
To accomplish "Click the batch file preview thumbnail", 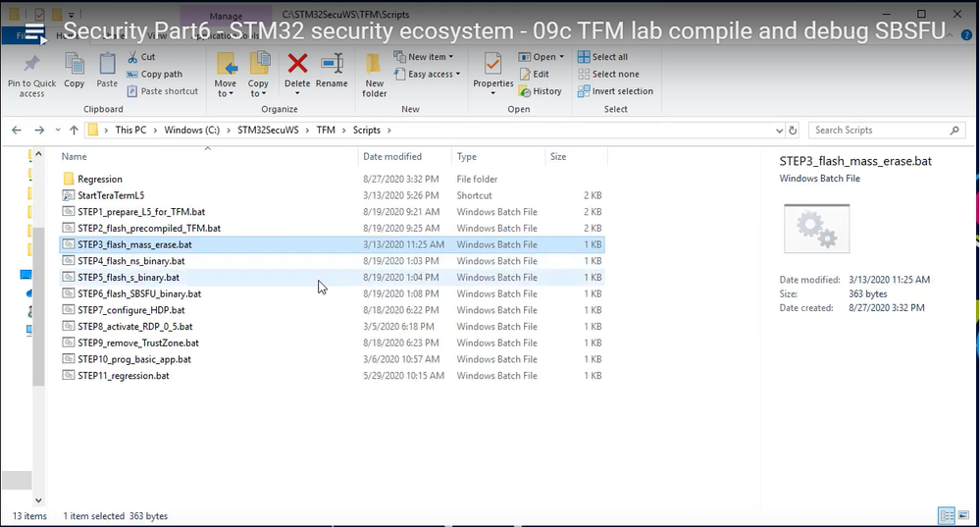I will 817,229.
